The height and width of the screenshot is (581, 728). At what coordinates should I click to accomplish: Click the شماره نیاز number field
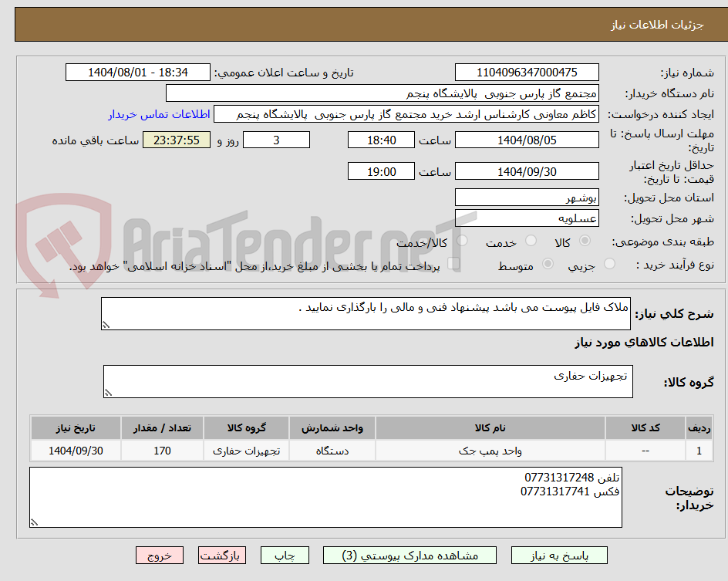(527, 72)
